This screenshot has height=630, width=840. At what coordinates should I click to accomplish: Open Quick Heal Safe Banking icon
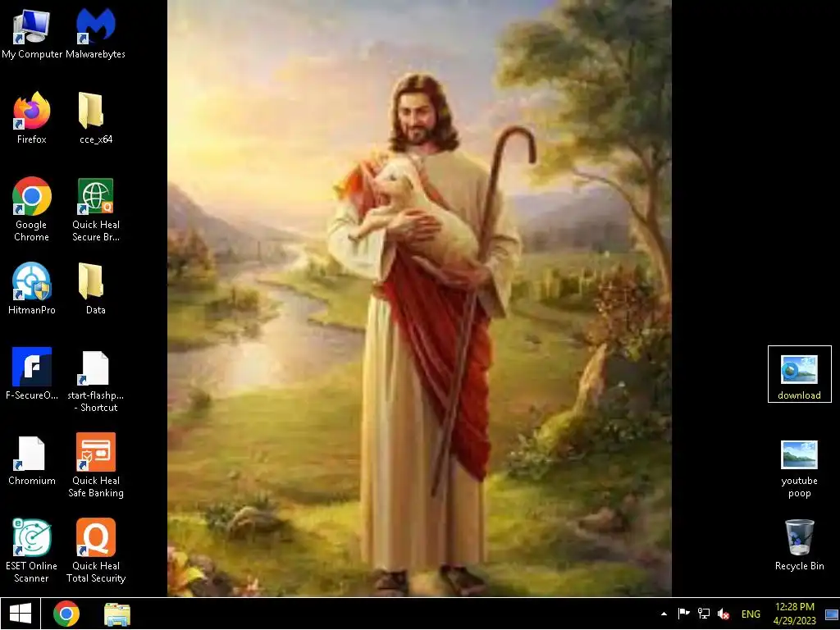pyautogui.click(x=96, y=465)
